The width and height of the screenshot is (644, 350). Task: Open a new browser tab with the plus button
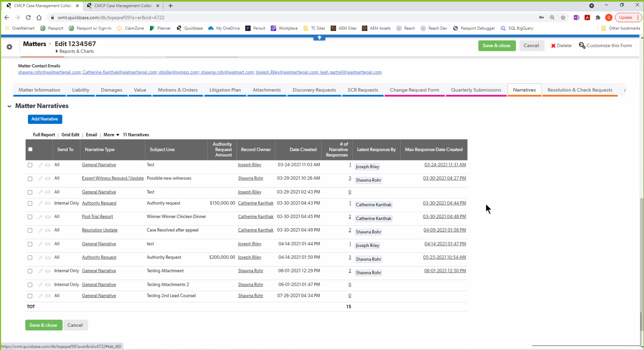point(170,5)
